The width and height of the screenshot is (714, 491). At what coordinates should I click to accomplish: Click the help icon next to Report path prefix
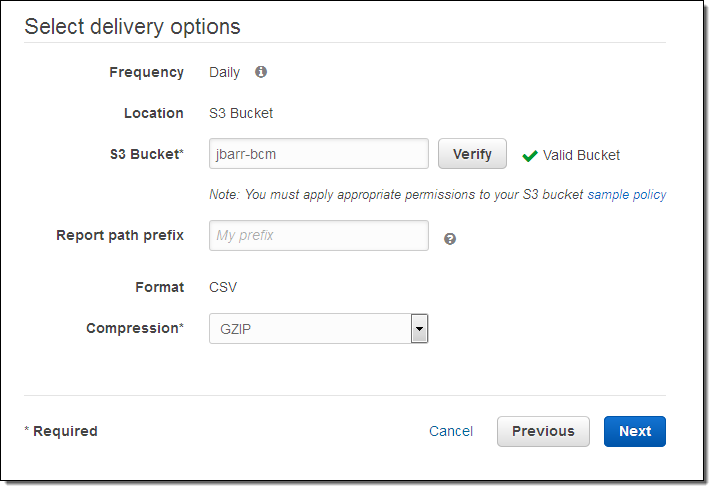tap(450, 239)
